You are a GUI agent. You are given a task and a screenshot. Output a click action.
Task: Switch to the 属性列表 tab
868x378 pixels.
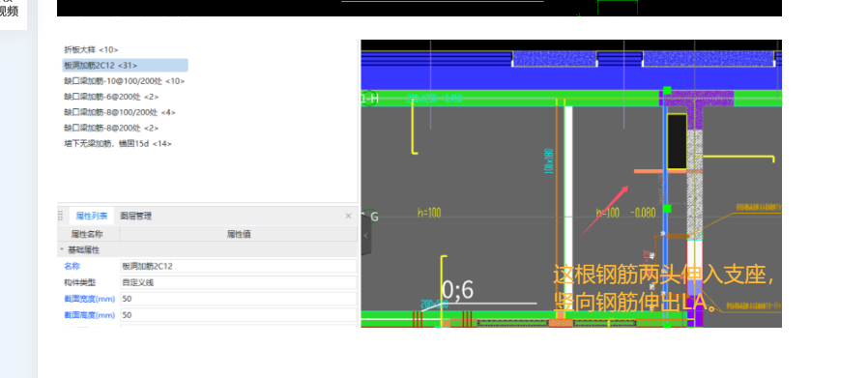[91, 216]
